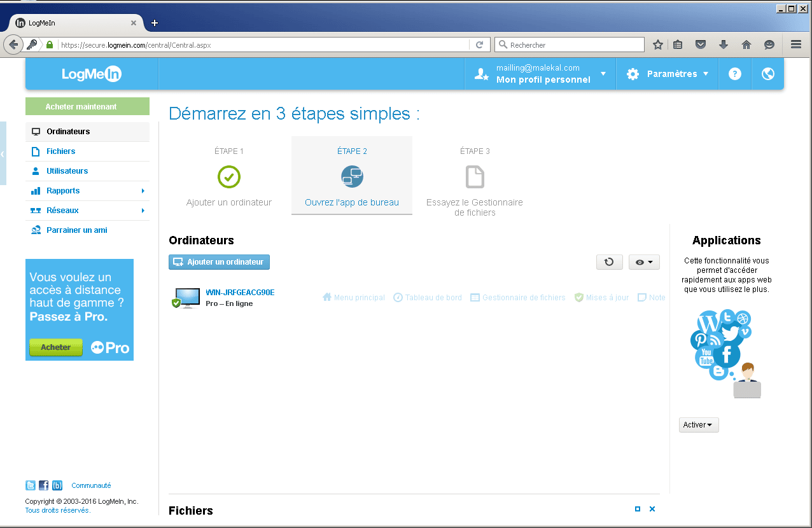
Task: Click the Pro – En ligne status text
Action: coord(229,303)
